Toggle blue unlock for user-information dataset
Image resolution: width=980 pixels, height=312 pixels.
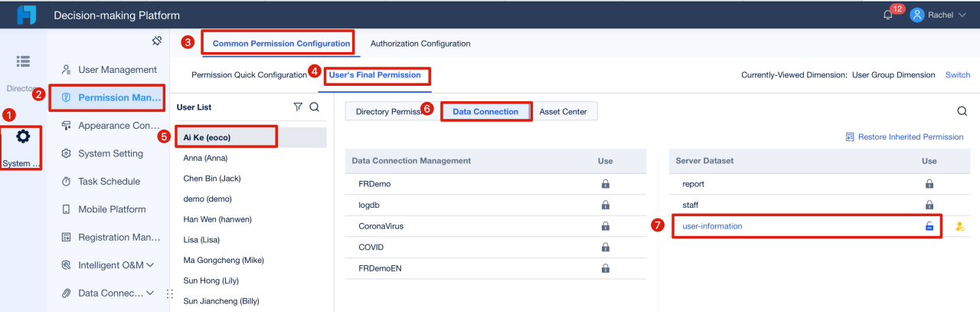pos(929,226)
